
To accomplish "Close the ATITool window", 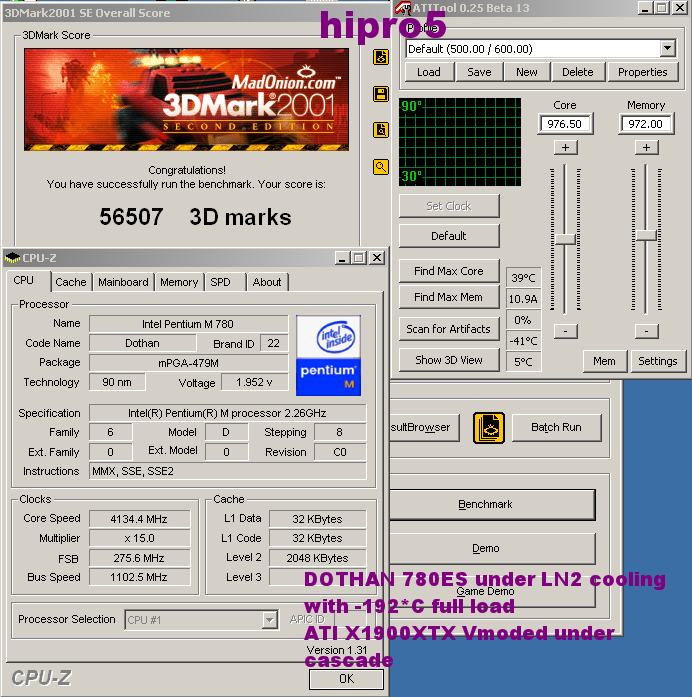I will tap(680, 8).
